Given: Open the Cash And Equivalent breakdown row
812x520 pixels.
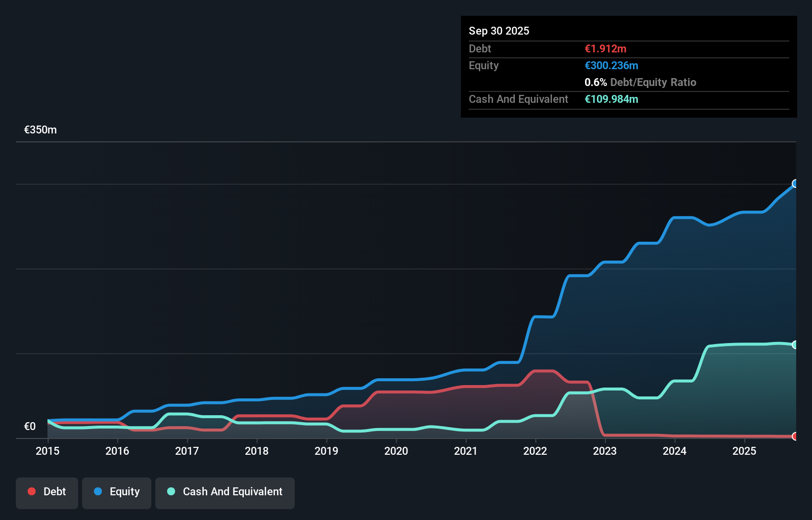Looking at the screenshot, I should [518, 99].
